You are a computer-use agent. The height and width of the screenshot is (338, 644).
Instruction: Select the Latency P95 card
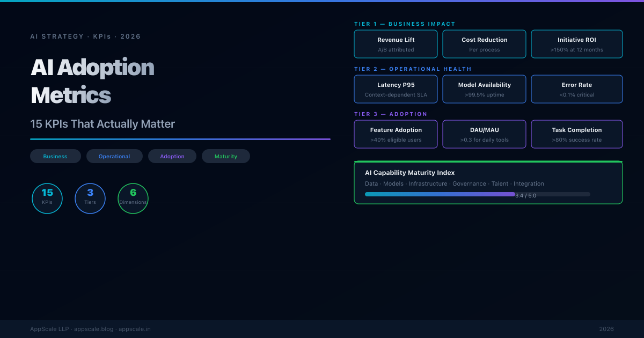396,89
